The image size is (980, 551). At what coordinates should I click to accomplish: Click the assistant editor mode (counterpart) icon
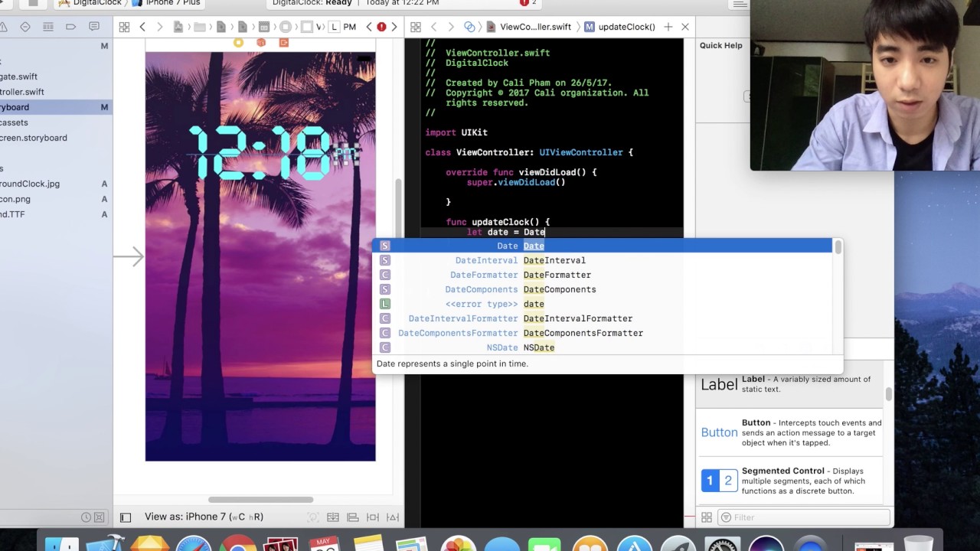coord(470,27)
